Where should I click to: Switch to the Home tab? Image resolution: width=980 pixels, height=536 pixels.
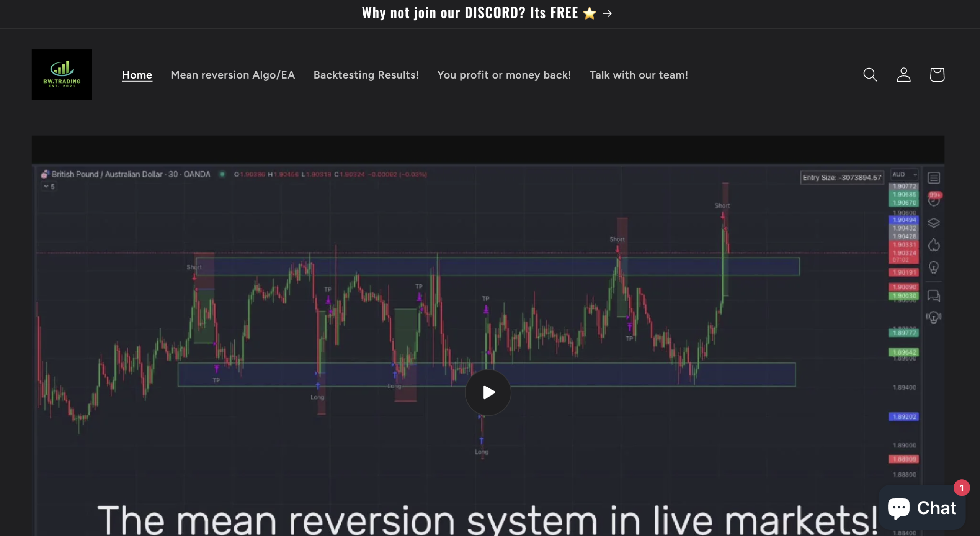[137, 75]
